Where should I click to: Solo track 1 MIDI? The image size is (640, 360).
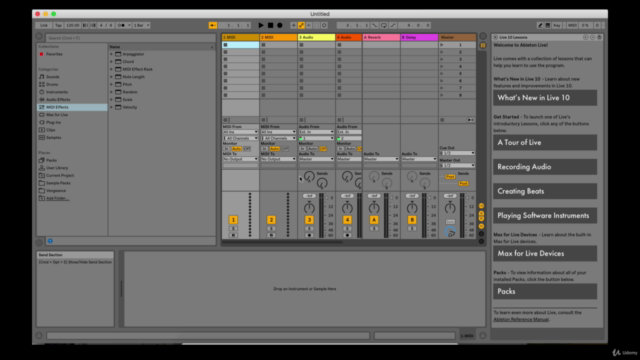[x=233, y=229]
